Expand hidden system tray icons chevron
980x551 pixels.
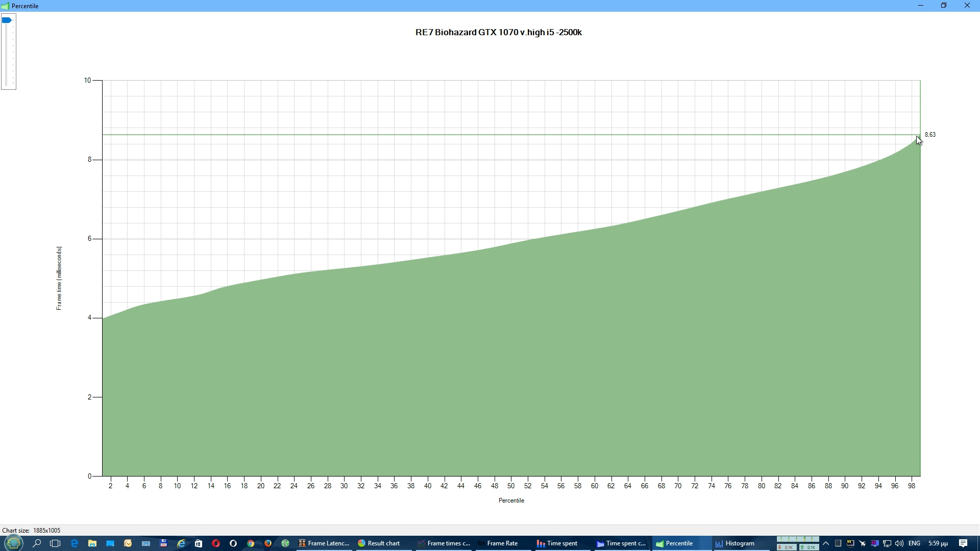[826, 543]
